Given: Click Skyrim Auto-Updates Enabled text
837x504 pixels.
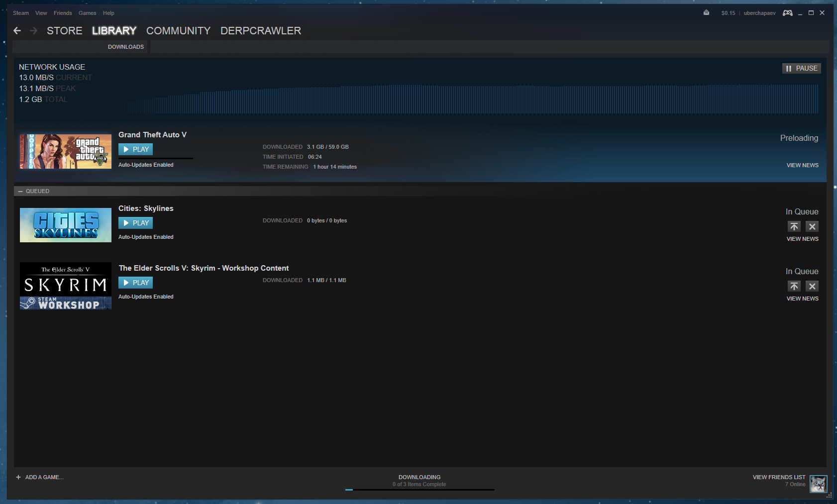Looking at the screenshot, I should (x=146, y=297).
